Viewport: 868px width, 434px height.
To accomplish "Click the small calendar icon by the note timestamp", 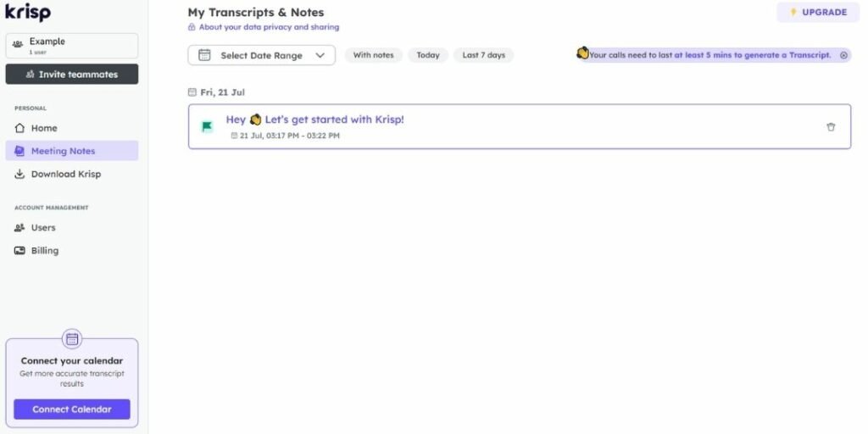I will click(234, 136).
